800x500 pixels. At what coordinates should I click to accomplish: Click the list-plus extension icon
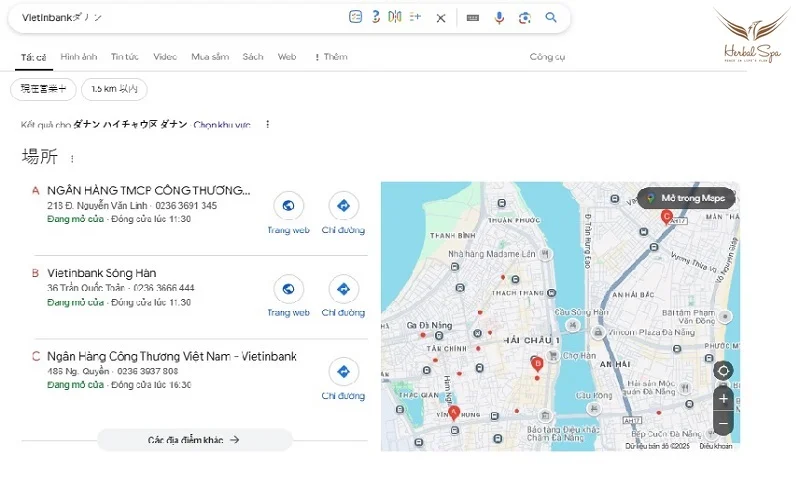415,17
